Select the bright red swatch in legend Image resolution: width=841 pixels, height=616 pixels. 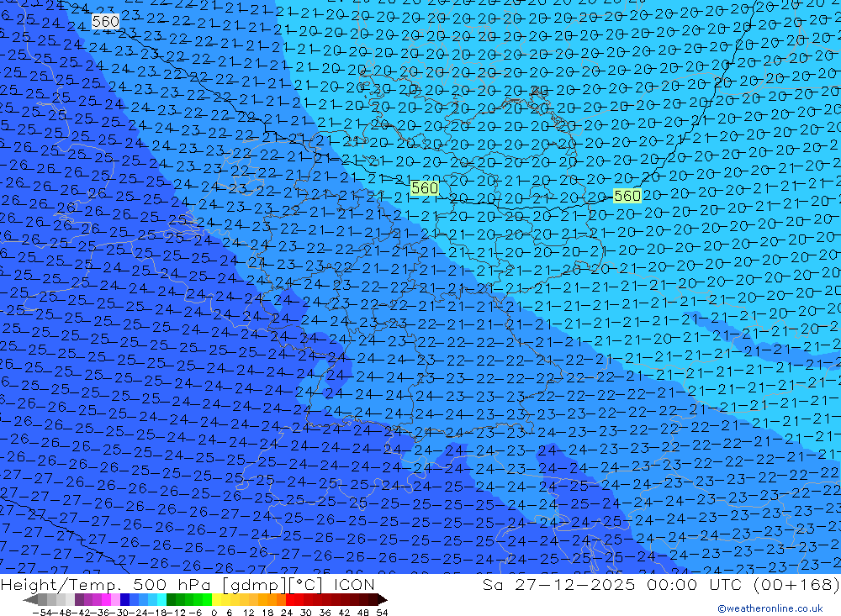pyautogui.click(x=290, y=600)
